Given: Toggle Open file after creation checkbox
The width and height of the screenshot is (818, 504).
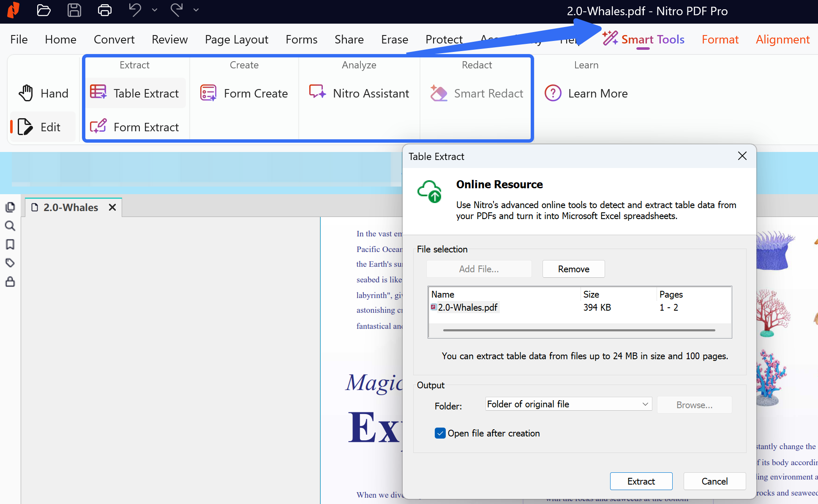Looking at the screenshot, I should (440, 433).
